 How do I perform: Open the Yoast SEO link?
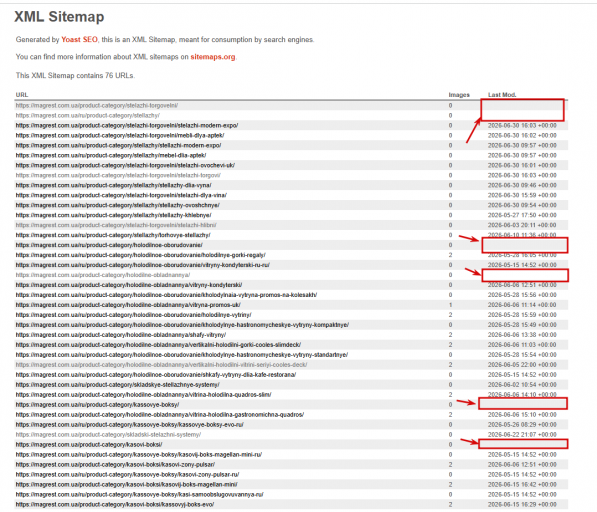coord(79,40)
